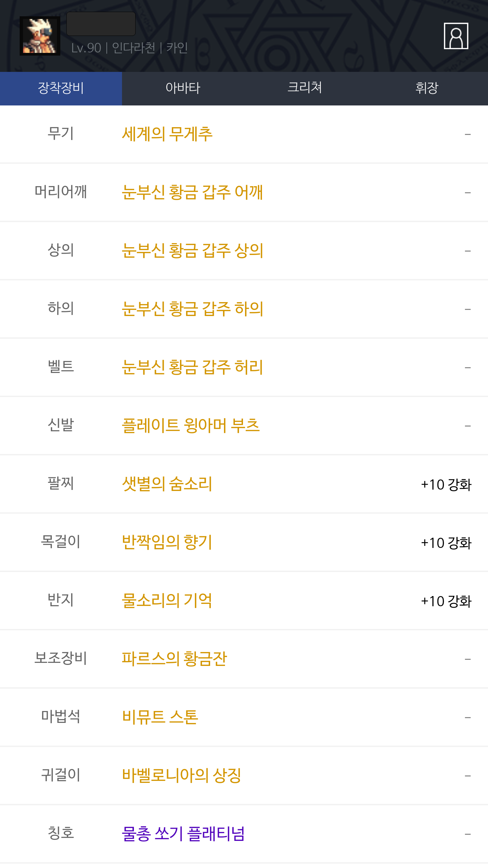This screenshot has height=868, width=488.
Task: Switch to the 아바타 tab
Action: 183,88
